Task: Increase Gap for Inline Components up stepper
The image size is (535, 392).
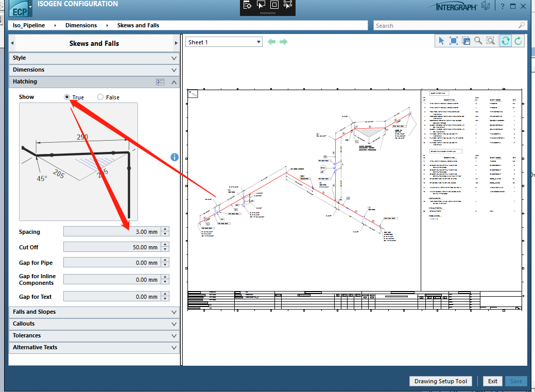Action: [165, 277]
